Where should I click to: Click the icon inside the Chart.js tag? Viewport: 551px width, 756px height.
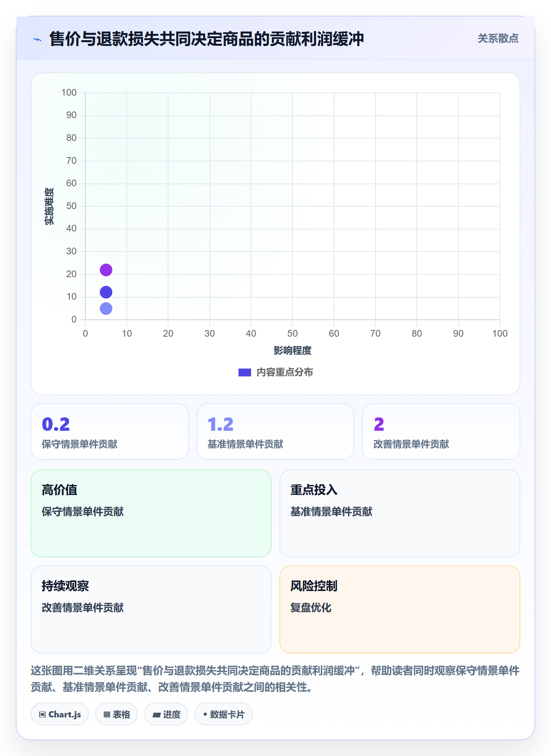[x=43, y=714]
